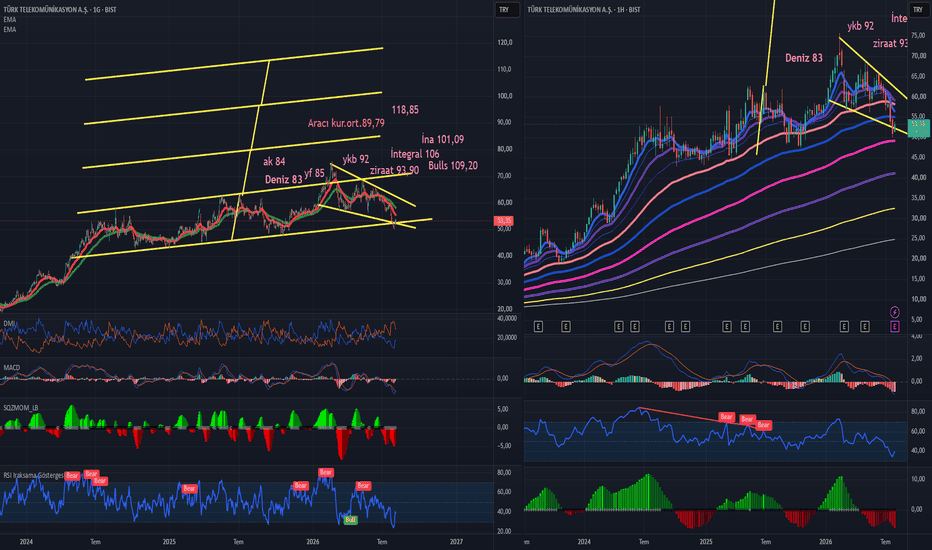
Task: Open the fourth earnings E marker from left
Action: [x=634, y=326]
